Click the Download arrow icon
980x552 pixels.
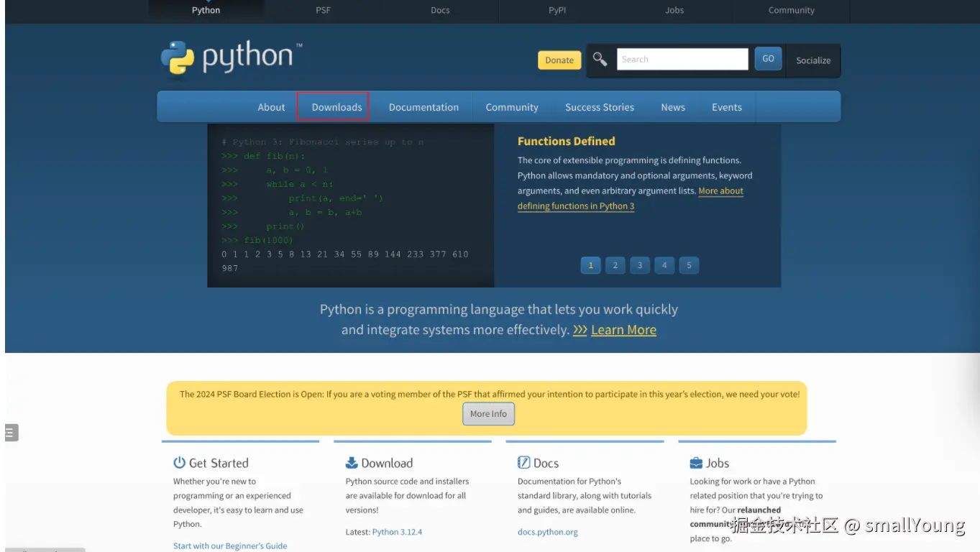352,463
